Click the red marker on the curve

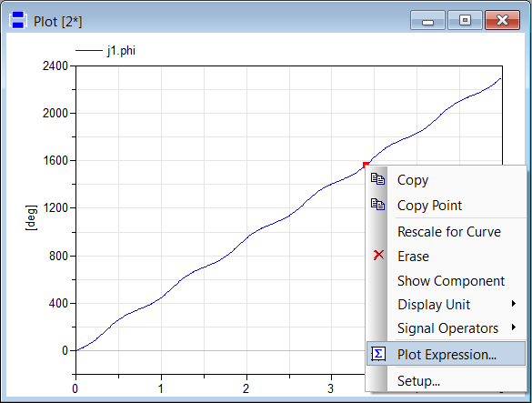point(366,166)
